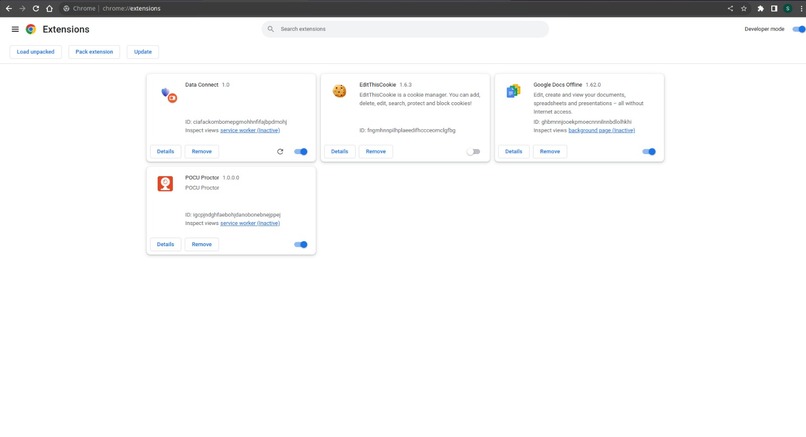The height and width of the screenshot is (437, 806).
Task: Remove the EditThisCookie extension
Action: point(376,152)
